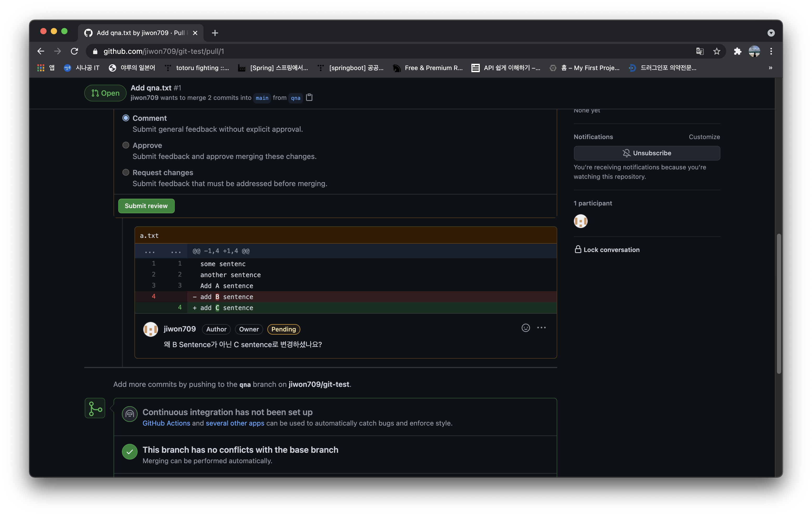Open Chrome's three-dot menu

point(771,51)
